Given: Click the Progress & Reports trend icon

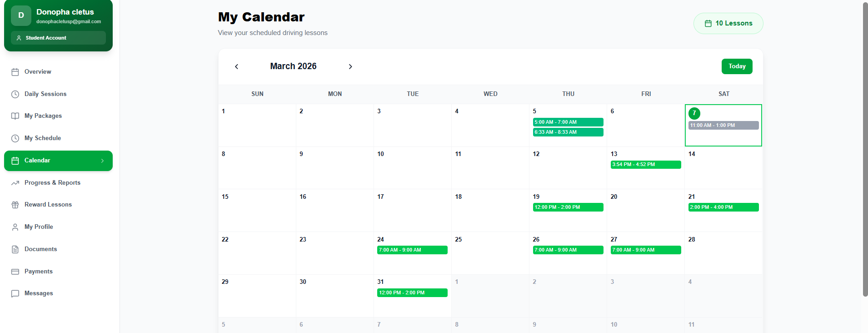Looking at the screenshot, I should point(15,183).
